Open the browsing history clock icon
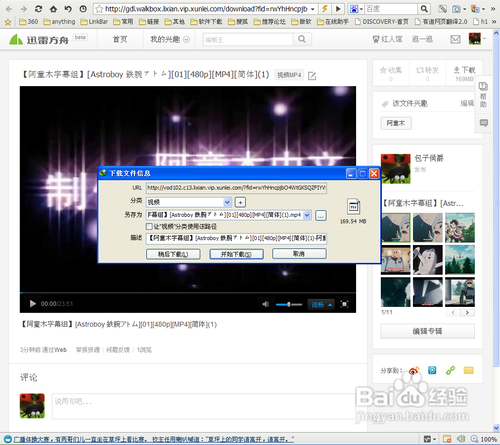Screen dimensions: 500x445 pos(83,9)
